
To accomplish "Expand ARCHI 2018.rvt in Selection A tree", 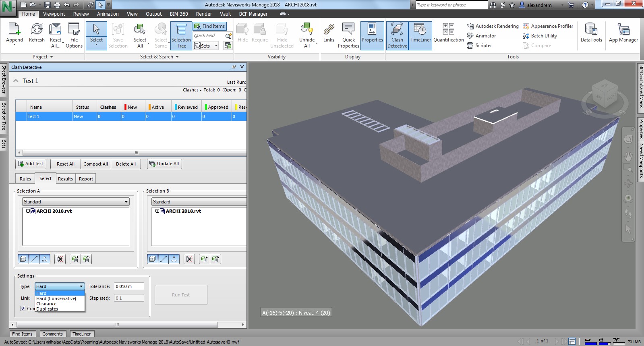I will tap(28, 211).
